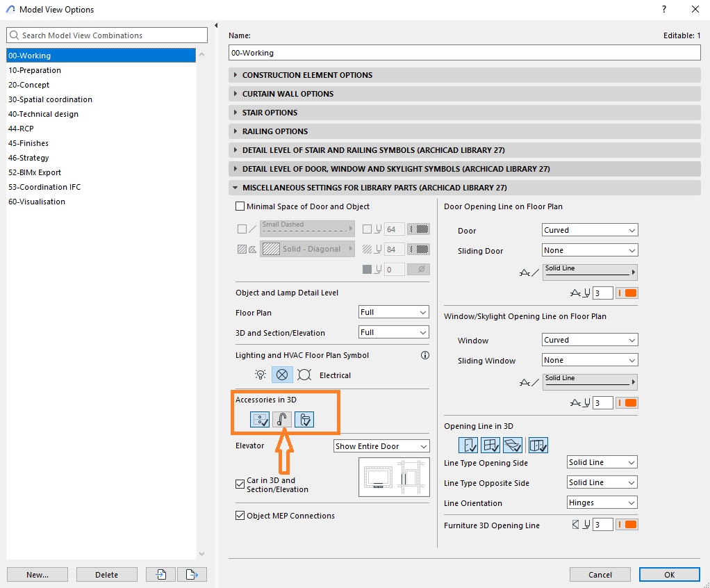Open the Sliding Door None dropdown
710x588 pixels.
tap(590, 250)
